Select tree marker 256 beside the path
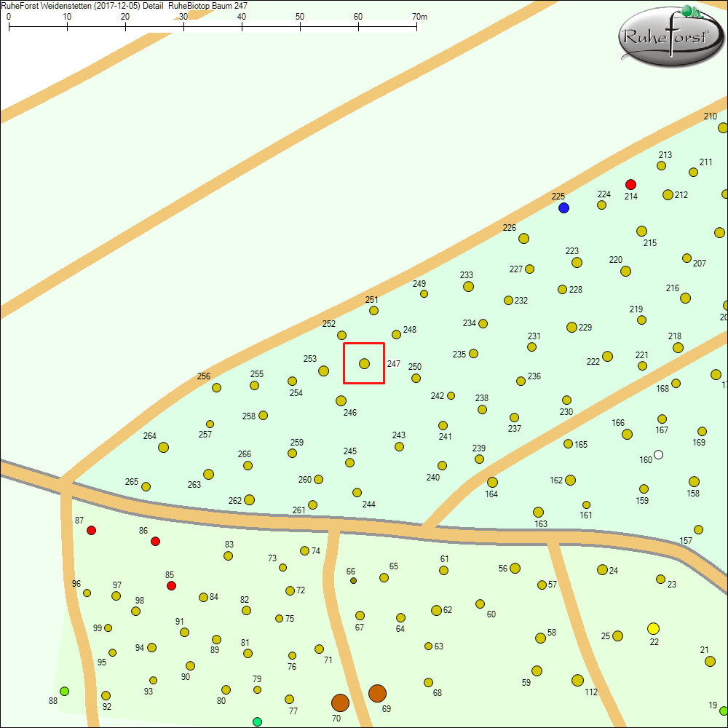728x728 pixels. point(216,387)
